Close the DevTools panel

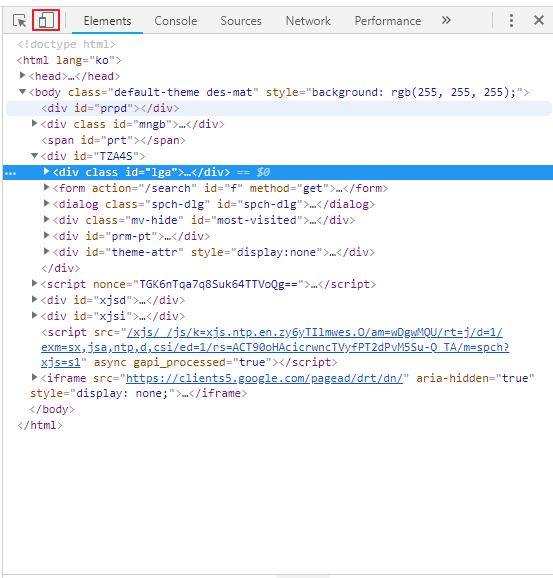point(539,20)
